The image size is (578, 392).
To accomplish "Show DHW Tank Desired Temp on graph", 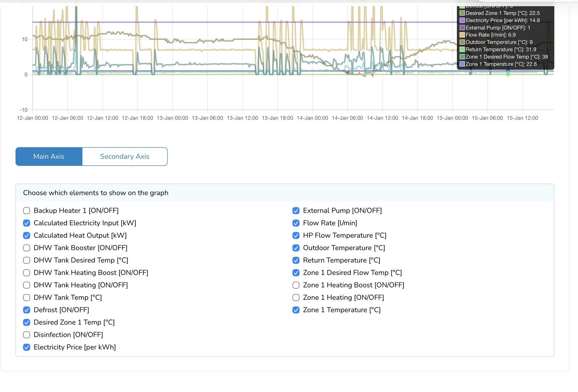I will [26, 260].
